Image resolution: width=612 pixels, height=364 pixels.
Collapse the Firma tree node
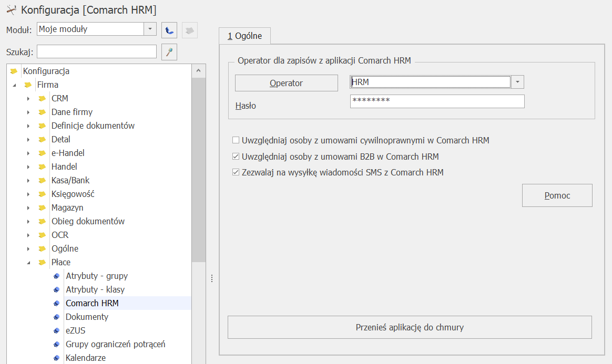point(14,85)
